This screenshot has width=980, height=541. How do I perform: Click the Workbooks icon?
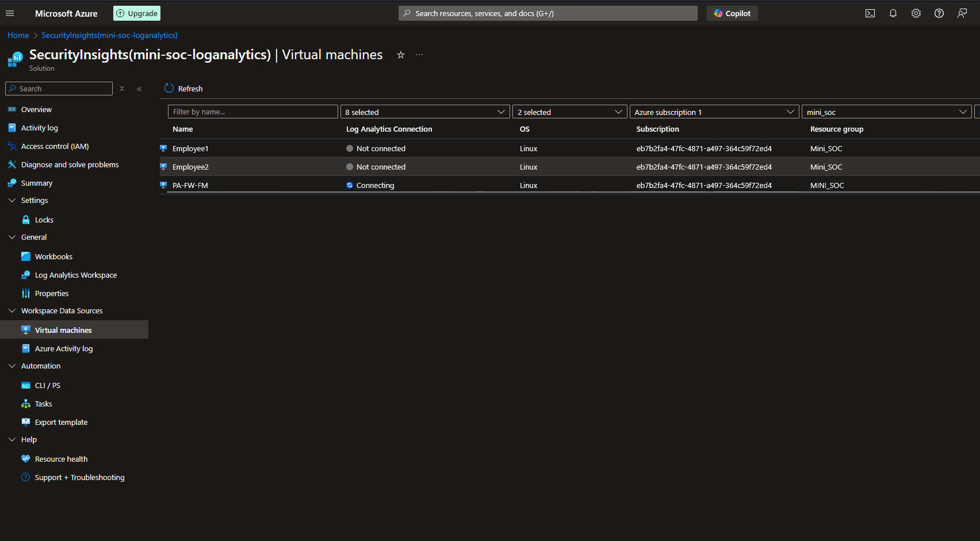click(25, 256)
